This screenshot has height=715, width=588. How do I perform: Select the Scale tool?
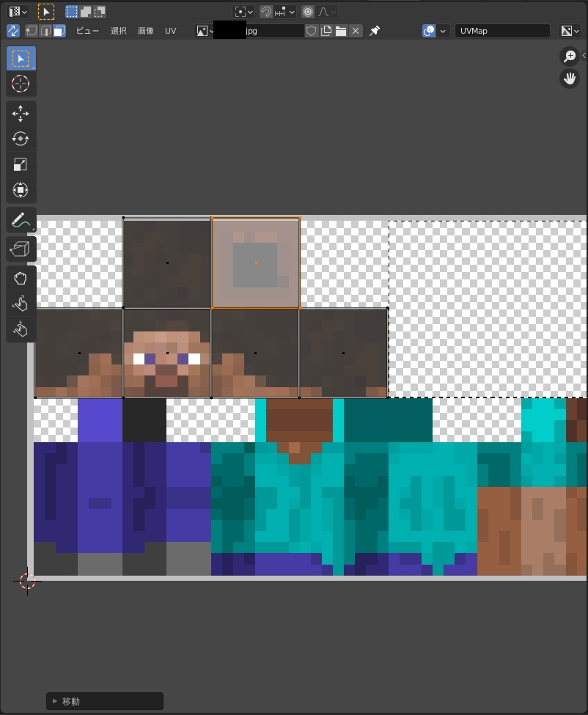tap(21, 164)
